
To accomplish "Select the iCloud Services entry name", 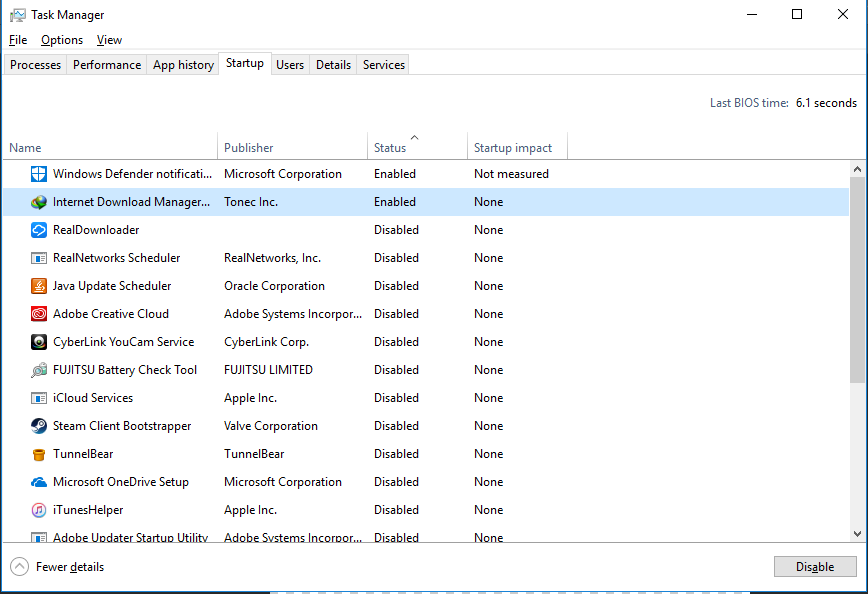I will pos(93,398).
